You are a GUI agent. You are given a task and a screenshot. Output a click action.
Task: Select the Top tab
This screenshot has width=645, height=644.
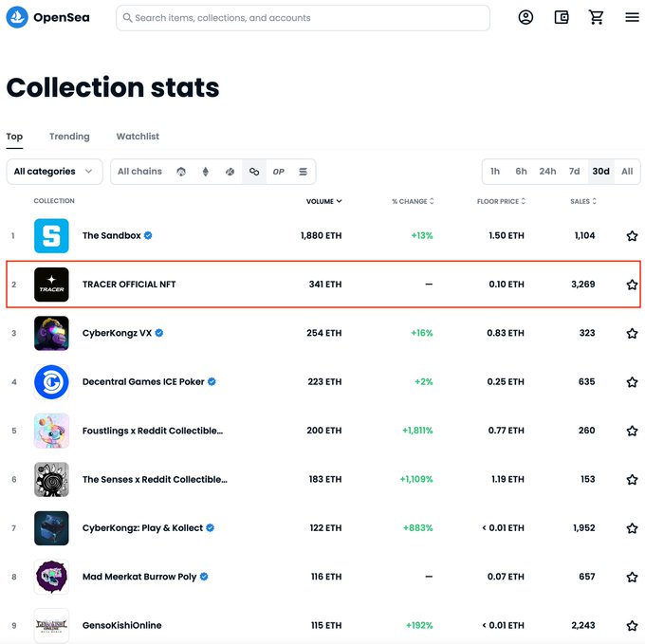pos(14,137)
